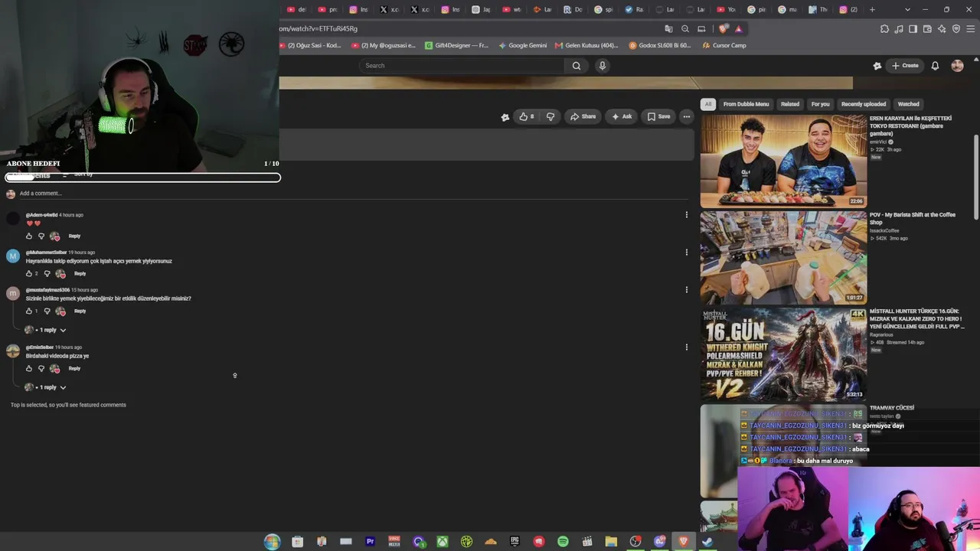Like the @Adem-u4w8d comment
The image size is (980, 551).
tap(29, 236)
